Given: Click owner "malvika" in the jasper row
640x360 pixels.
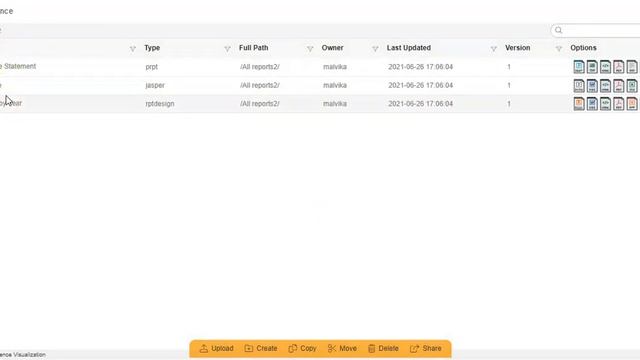Looking at the screenshot, I should [335, 85].
